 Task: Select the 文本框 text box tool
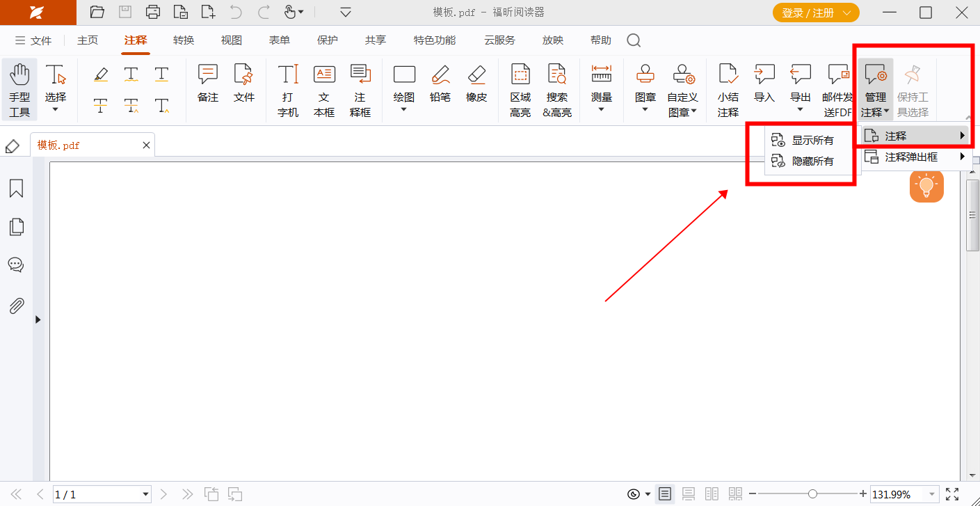click(x=324, y=90)
